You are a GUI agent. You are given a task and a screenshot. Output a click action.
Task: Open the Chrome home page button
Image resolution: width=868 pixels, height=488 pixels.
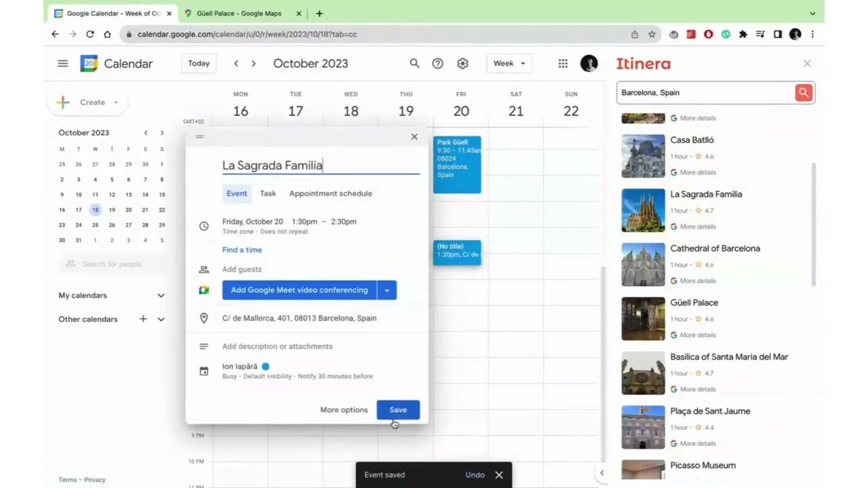point(107,34)
